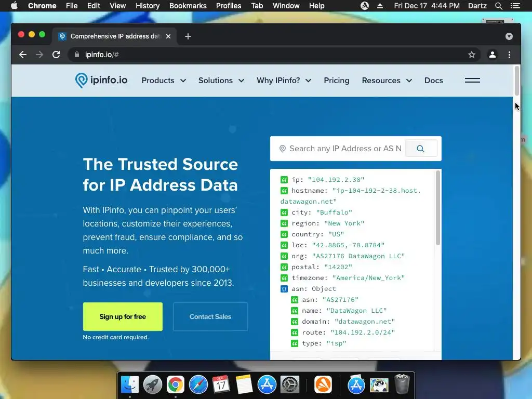532x399 pixels.
Task: Click the page's vertical scrollbar thumb
Action: point(517,81)
